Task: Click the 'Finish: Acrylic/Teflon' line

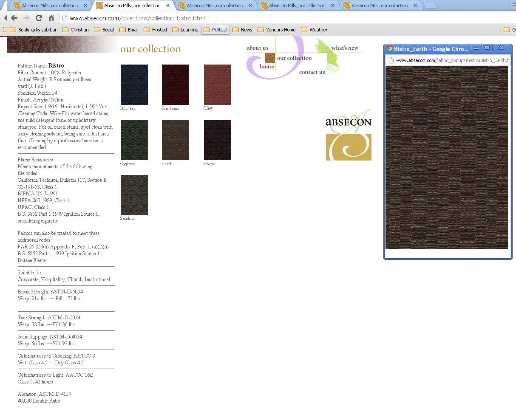Action: pyautogui.click(x=40, y=100)
